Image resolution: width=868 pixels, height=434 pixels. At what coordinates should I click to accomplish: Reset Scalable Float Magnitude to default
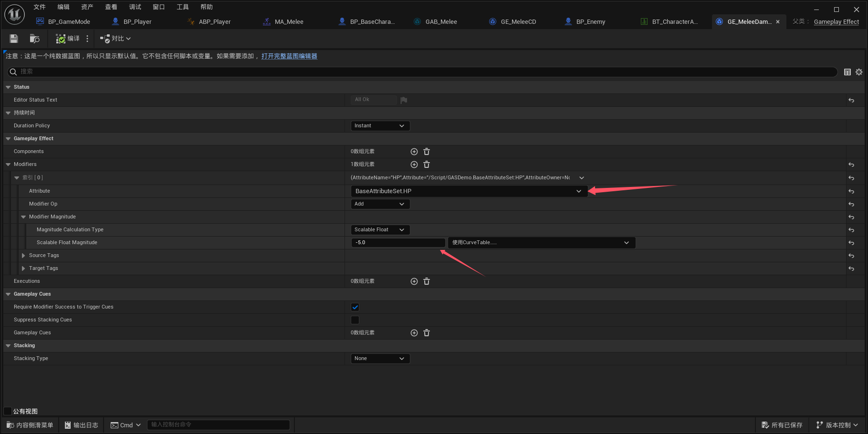tap(851, 243)
